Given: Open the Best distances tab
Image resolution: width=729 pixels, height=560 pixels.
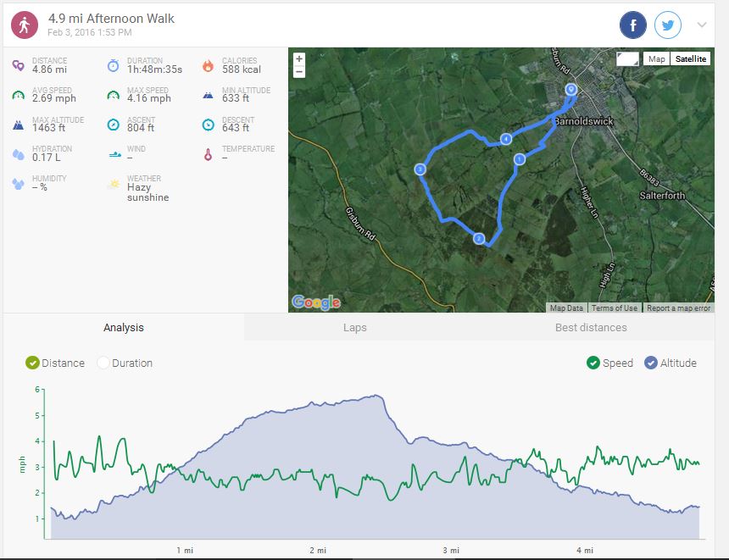Looking at the screenshot, I should click(x=591, y=327).
